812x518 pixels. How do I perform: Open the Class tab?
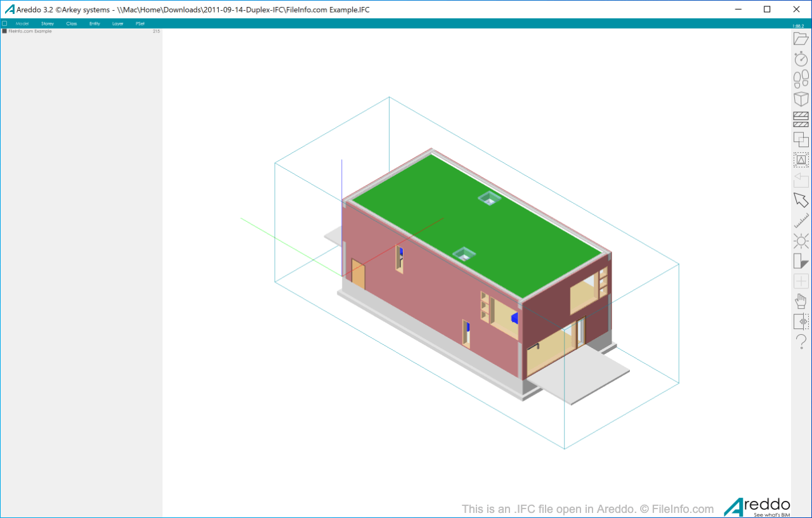(x=72, y=23)
